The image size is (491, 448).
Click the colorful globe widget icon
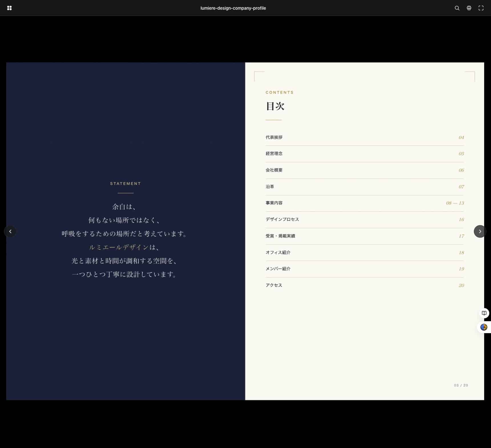tap(484, 327)
